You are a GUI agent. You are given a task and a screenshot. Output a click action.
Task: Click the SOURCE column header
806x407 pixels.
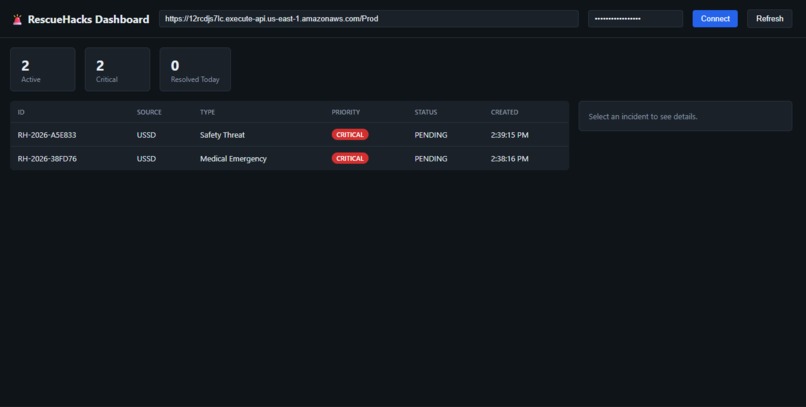point(149,112)
